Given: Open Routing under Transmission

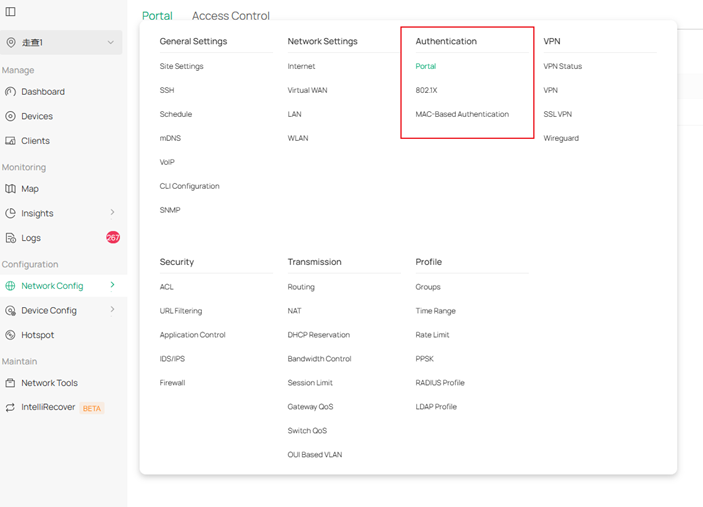Looking at the screenshot, I should point(301,287).
